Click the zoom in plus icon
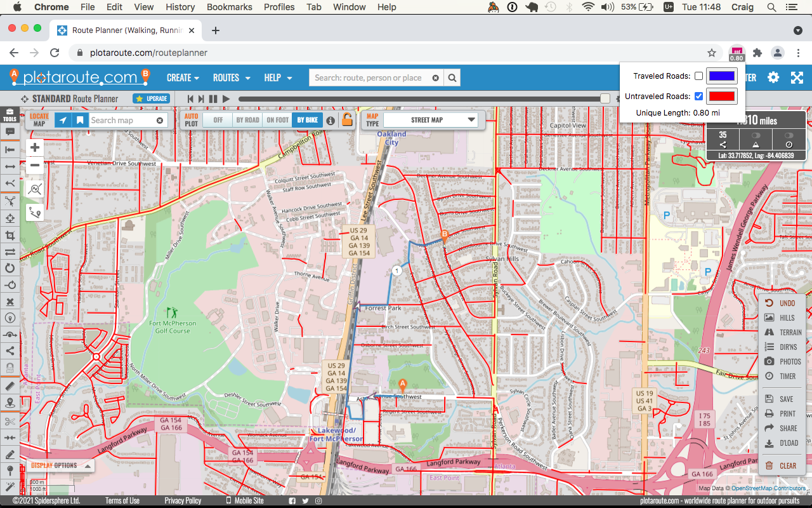 [x=35, y=148]
